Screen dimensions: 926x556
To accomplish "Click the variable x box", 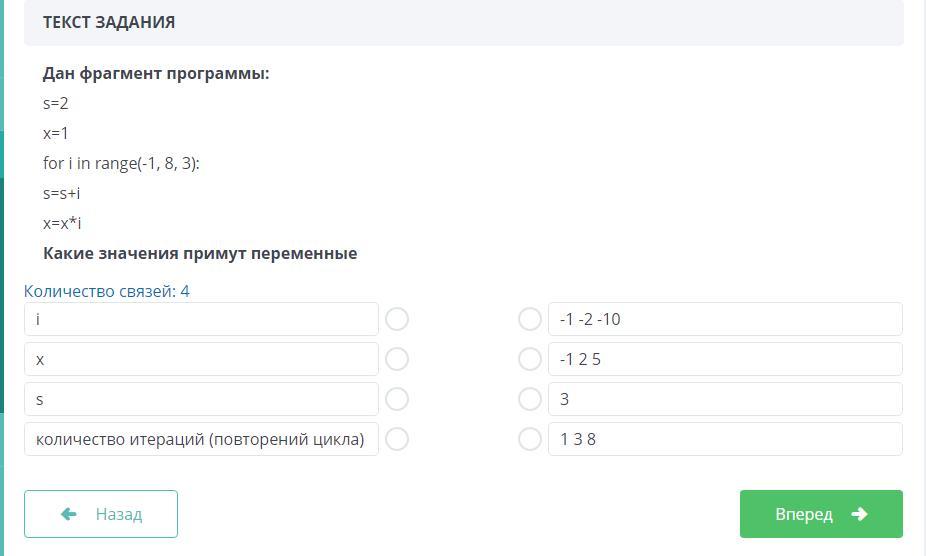I will tap(201, 359).
